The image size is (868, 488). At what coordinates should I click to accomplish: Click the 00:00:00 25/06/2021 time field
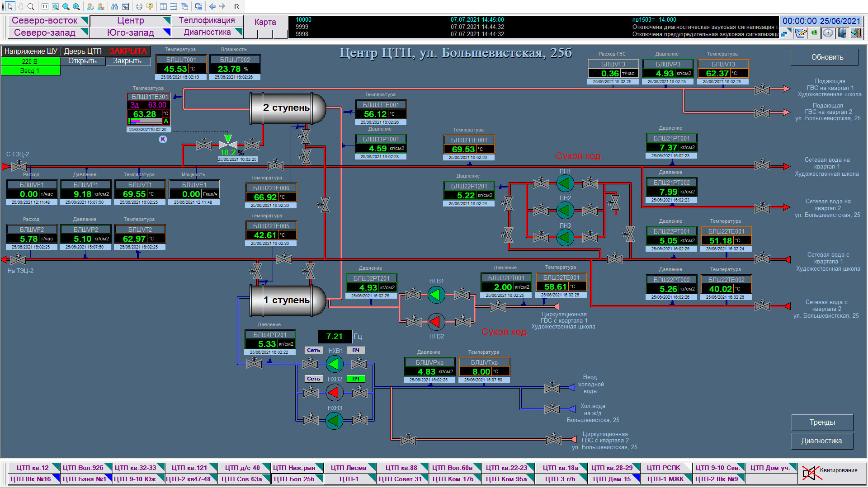(x=821, y=21)
